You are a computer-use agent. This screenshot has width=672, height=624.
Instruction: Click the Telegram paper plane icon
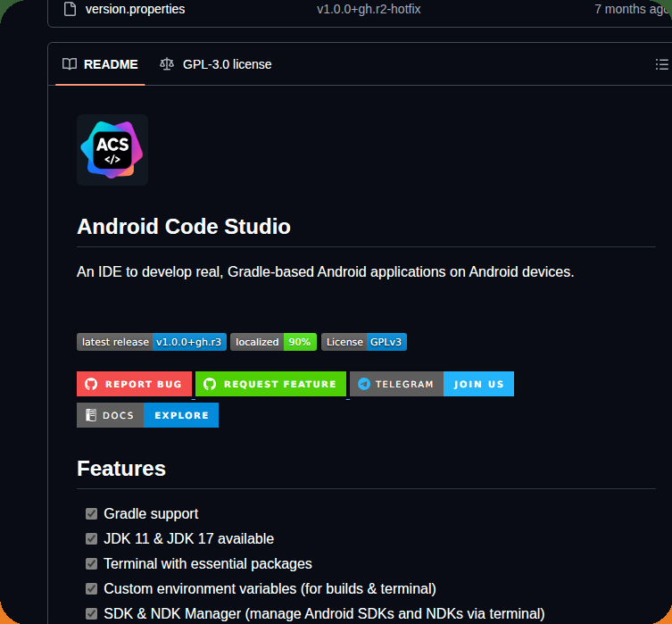coord(364,384)
